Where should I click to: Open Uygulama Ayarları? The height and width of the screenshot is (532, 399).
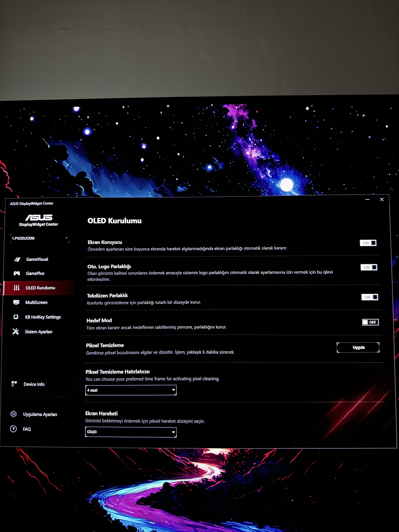coord(40,414)
